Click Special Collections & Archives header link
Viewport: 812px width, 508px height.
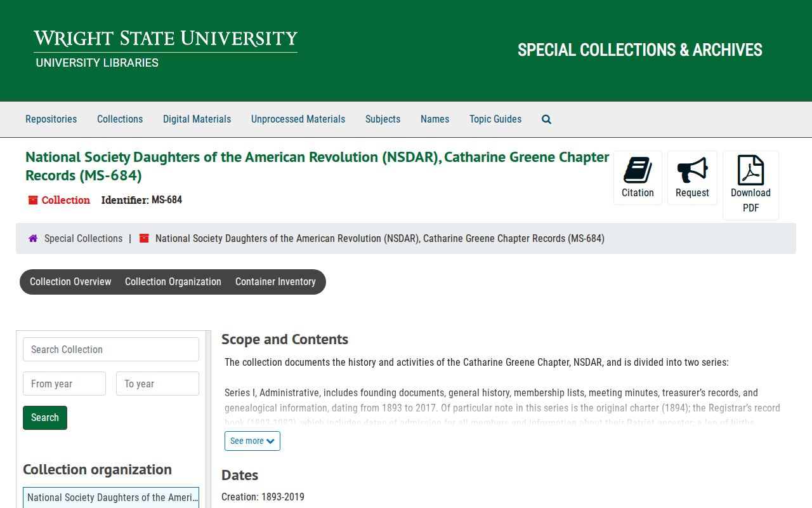640,50
